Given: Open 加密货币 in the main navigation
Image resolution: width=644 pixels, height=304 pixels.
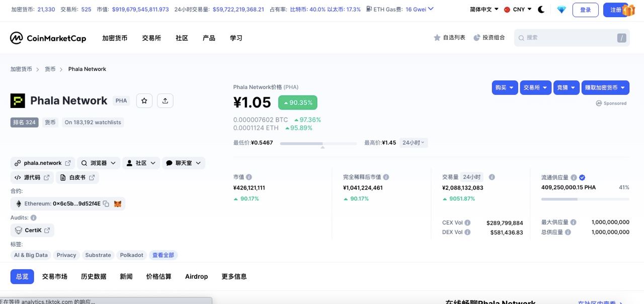Looking at the screenshot, I should (115, 38).
